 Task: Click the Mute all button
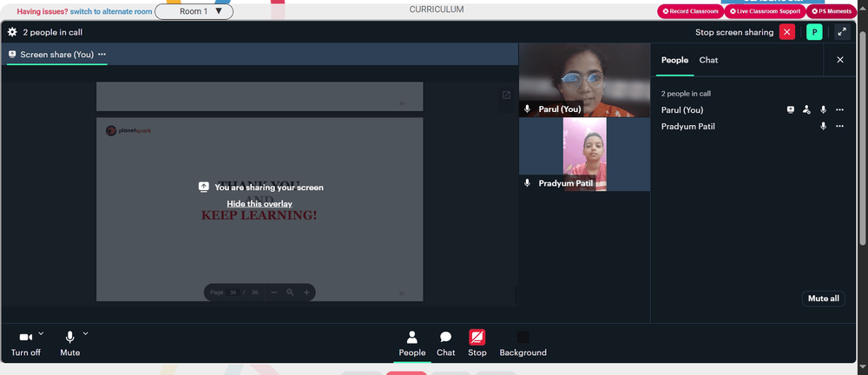click(823, 299)
